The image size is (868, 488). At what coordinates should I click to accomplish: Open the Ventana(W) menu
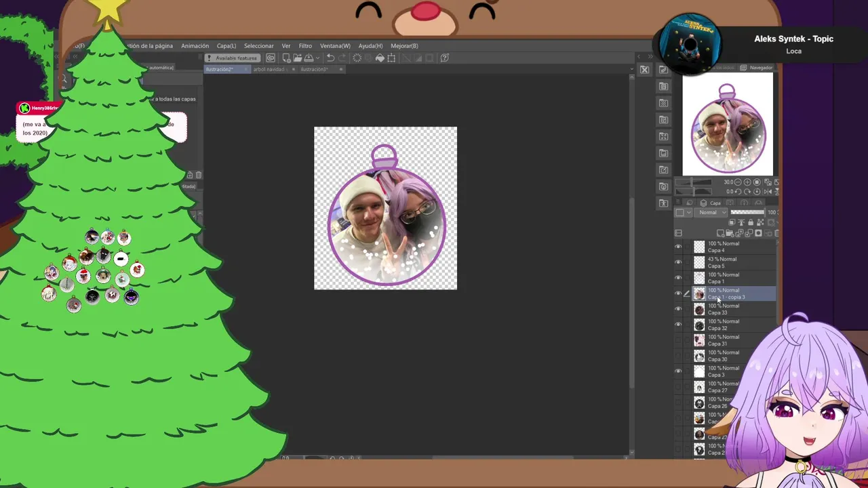click(x=335, y=46)
